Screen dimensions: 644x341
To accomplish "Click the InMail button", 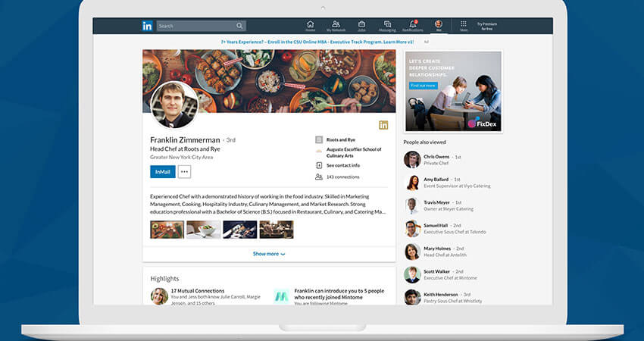I will click(163, 172).
